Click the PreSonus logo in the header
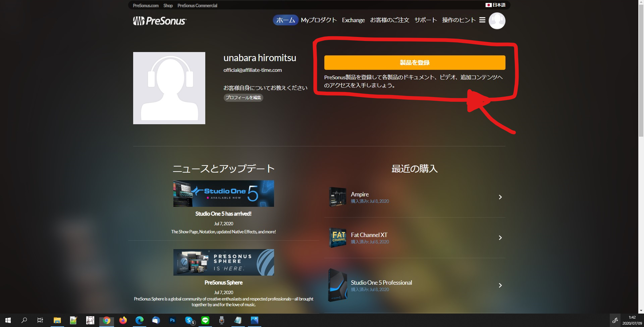Image resolution: width=644 pixels, height=327 pixels. 160,21
